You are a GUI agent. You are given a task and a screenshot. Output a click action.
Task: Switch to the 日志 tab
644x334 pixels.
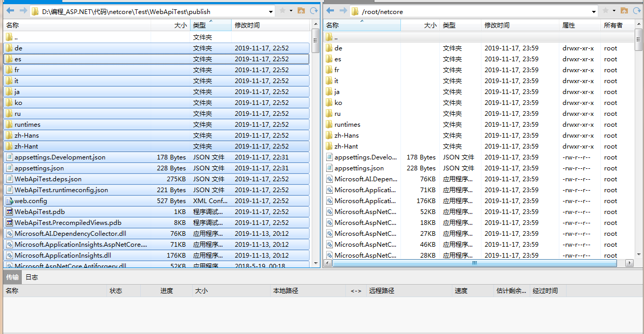32,277
